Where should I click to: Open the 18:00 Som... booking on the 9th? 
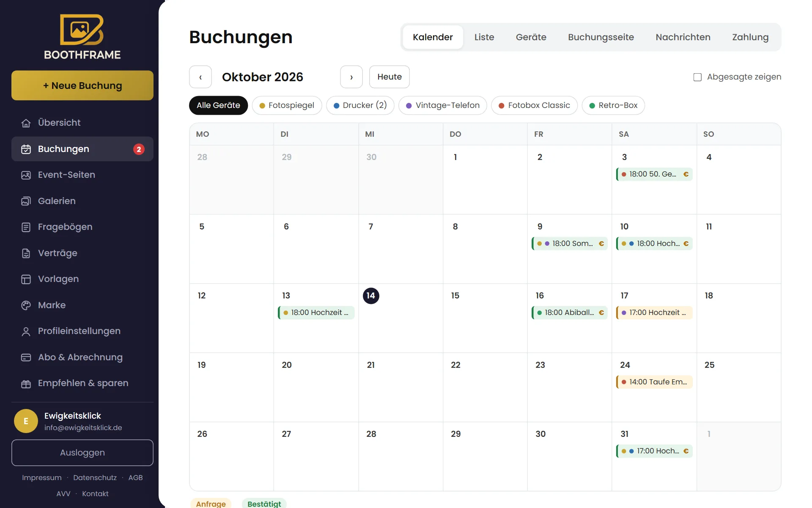tap(570, 243)
